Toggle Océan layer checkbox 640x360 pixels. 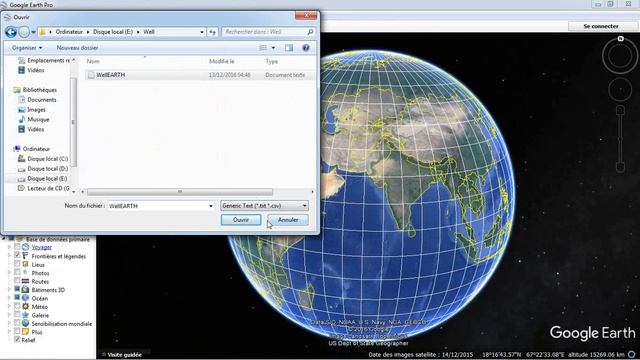[17, 298]
